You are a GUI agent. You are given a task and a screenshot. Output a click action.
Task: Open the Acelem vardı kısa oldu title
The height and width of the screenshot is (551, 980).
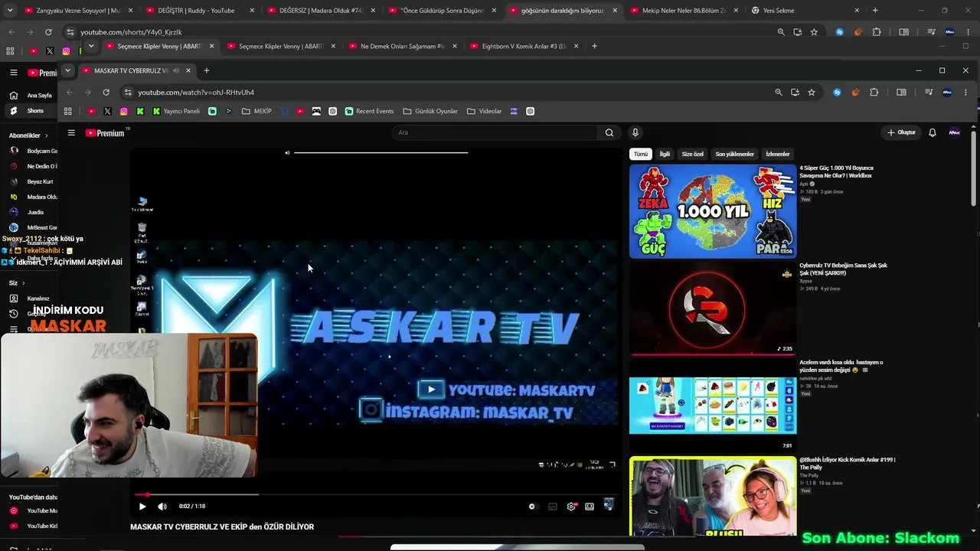(x=841, y=366)
